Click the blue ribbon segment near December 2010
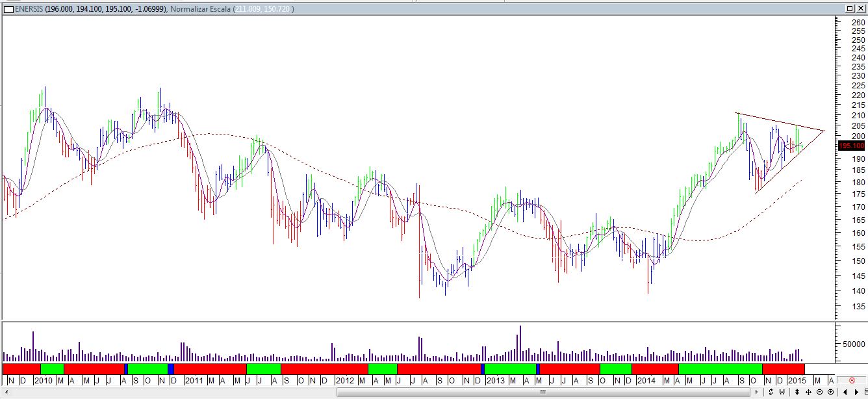The width and height of the screenshot is (868, 399). coord(171,368)
